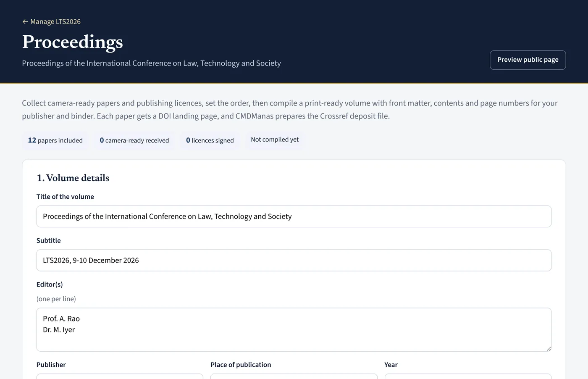Click the Year field label
Viewport: 588px width, 379px height.
391,365
